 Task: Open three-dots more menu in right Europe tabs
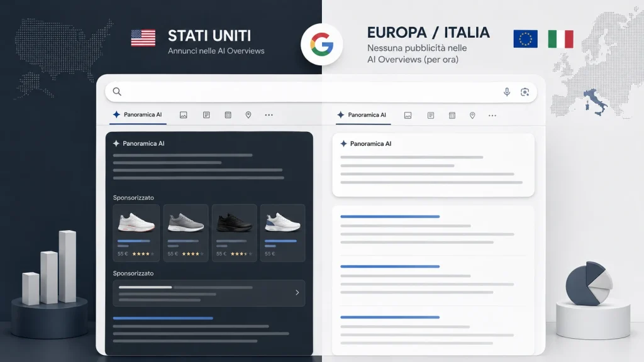click(492, 116)
